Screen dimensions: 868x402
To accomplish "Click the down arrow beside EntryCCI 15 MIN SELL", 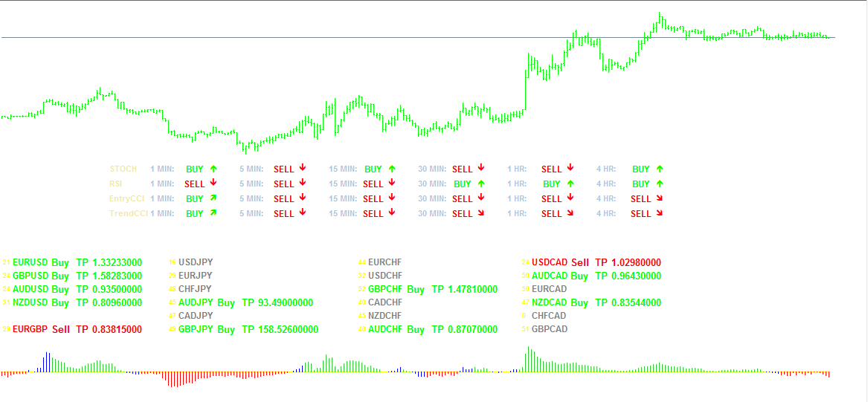I will (392, 198).
